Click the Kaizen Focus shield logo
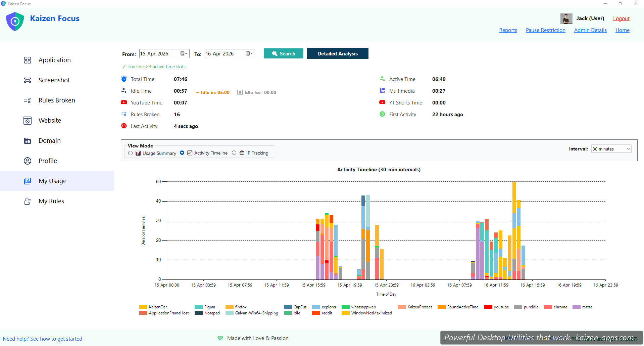Viewport: 644px width, 346px height. [15, 21]
